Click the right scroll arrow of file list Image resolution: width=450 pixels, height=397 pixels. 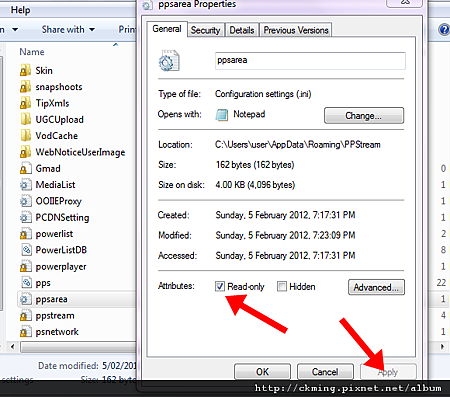pyautogui.click(x=443, y=347)
